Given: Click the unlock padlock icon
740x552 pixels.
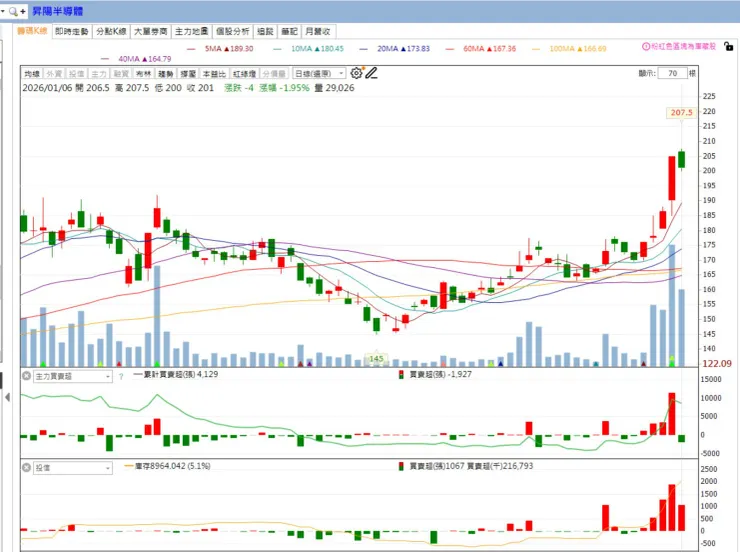Looking at the screenshot, I should (x=729, y=47).
